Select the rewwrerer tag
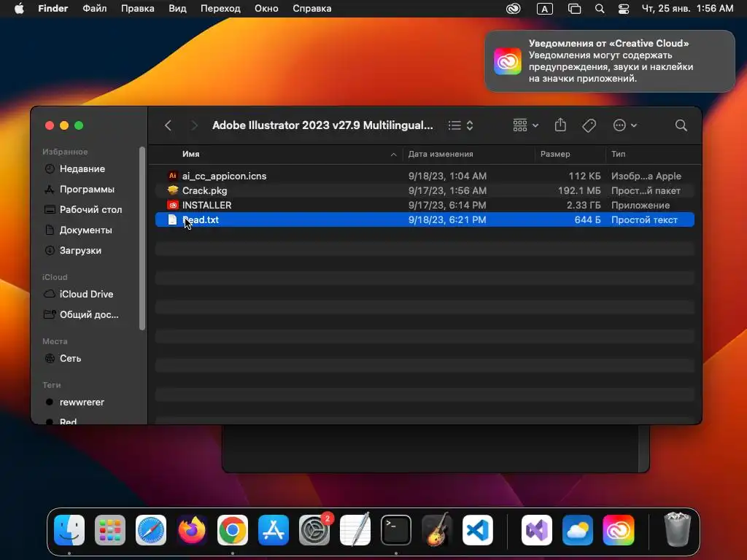 click(82, 402)
